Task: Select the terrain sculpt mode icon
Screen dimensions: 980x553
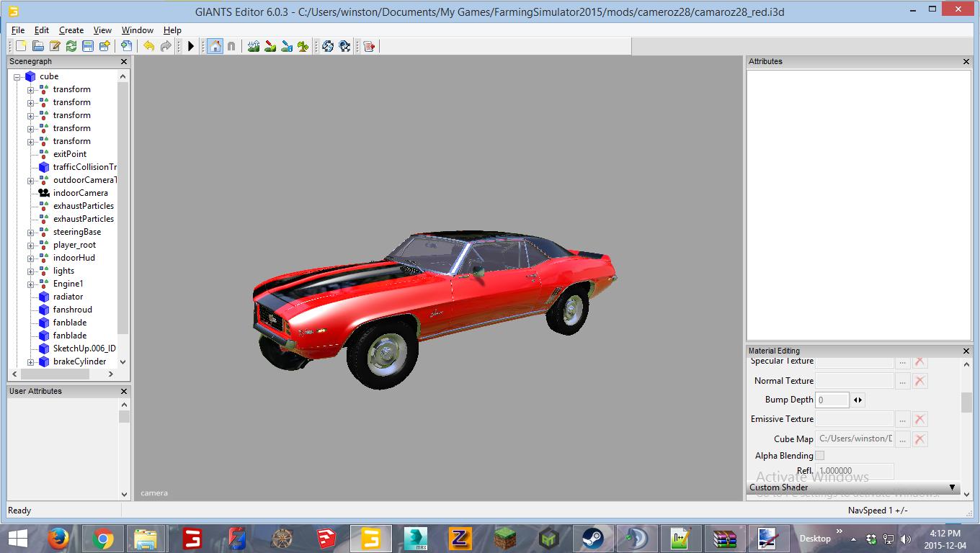Action: click(254, 46)
